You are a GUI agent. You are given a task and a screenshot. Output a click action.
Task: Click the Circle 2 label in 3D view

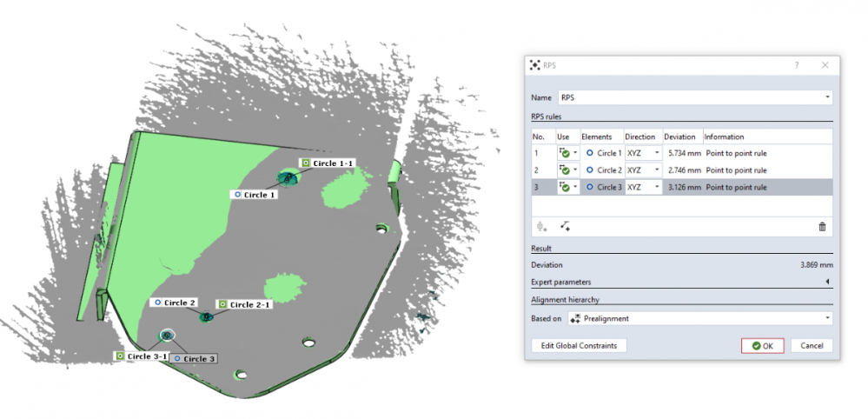(x=176, y=303)
